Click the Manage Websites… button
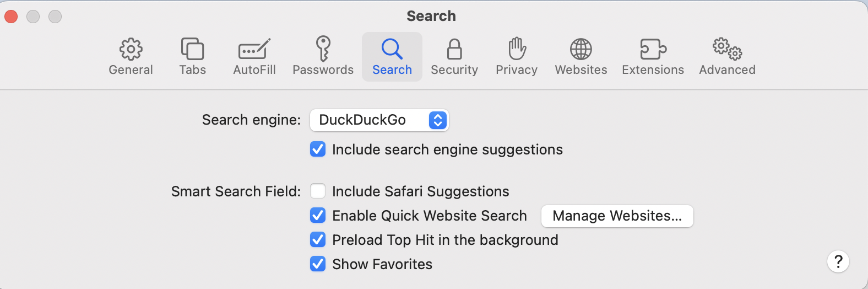This screenshot has width=868, height=289. (617, 216)
